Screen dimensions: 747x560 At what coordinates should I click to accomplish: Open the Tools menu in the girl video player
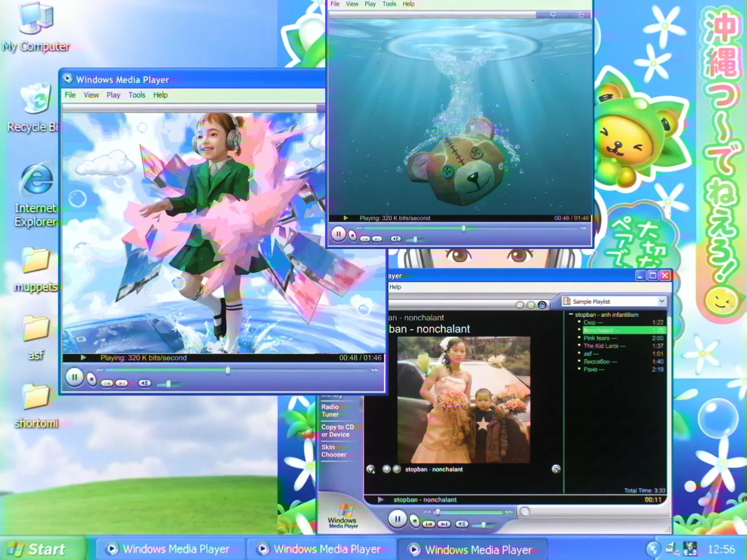(137, 95)
